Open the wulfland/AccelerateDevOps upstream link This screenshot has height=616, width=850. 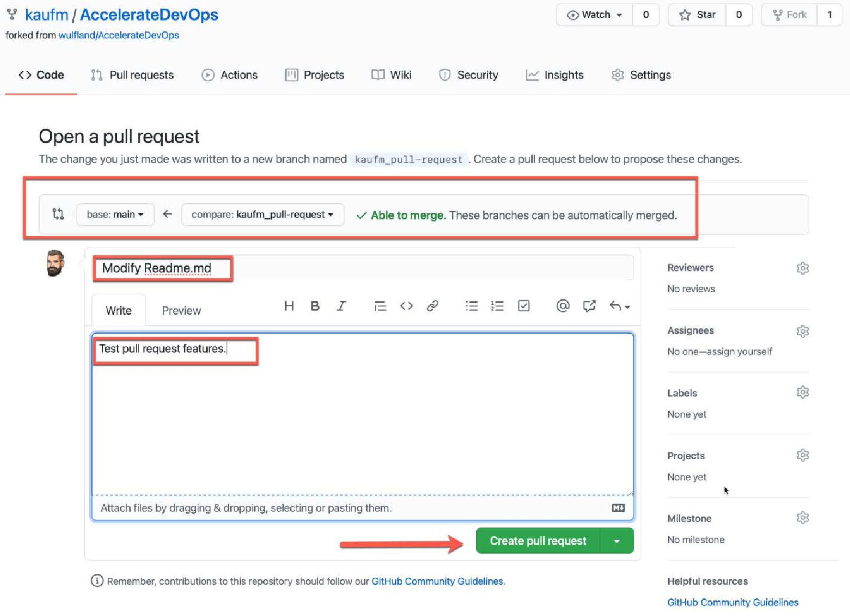coord(119,35)
